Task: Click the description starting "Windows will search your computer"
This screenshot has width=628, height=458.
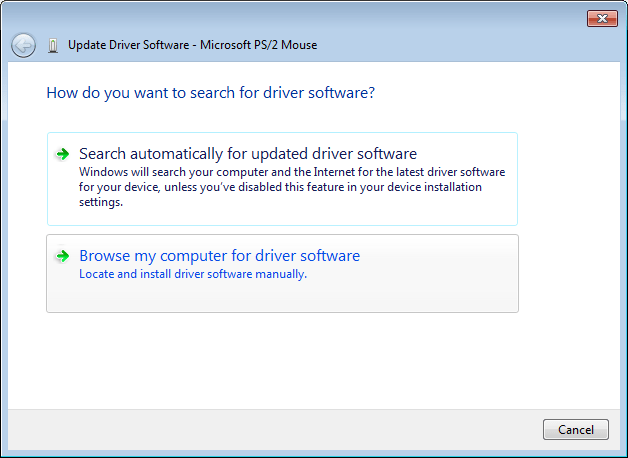Action: (x=292, y=172)
